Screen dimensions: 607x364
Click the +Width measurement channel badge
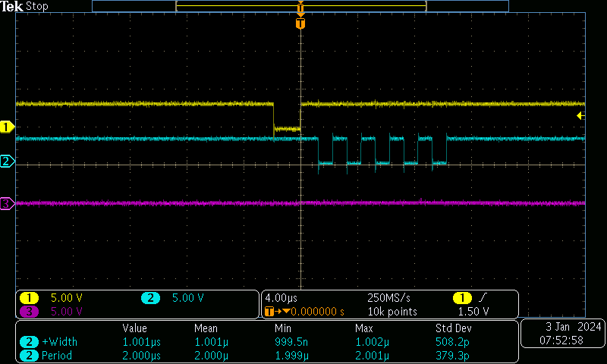(x=29, y=342)
